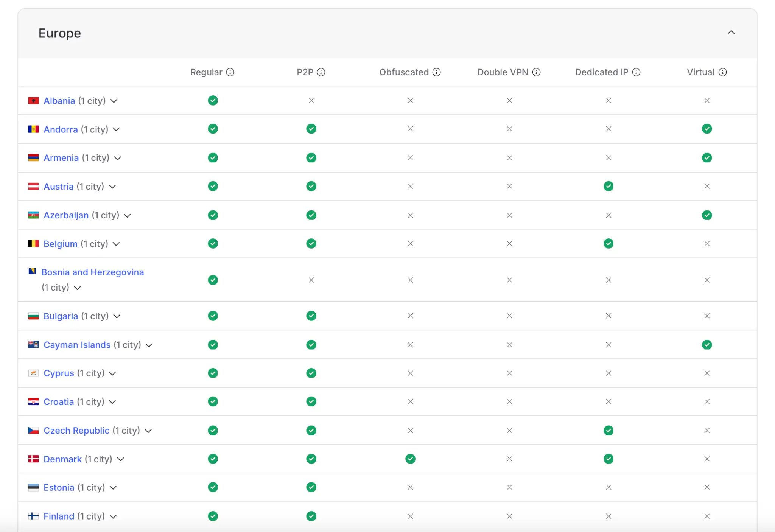Open the Austria country link

coord(59,187)
